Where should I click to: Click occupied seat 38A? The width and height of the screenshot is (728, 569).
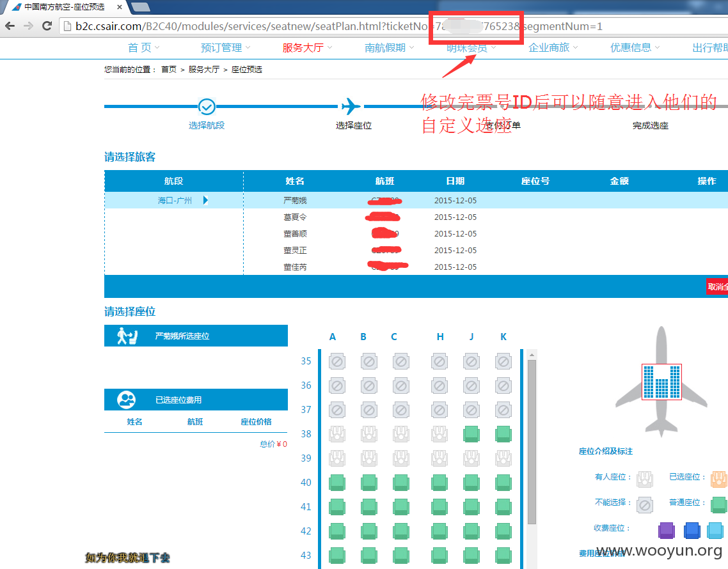point(337,434)
